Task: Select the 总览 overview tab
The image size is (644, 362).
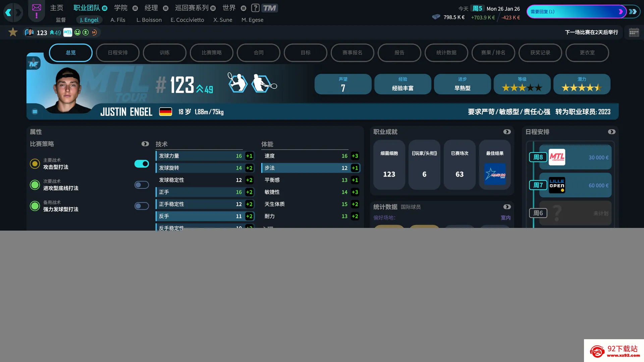Action: coord(71,53)
